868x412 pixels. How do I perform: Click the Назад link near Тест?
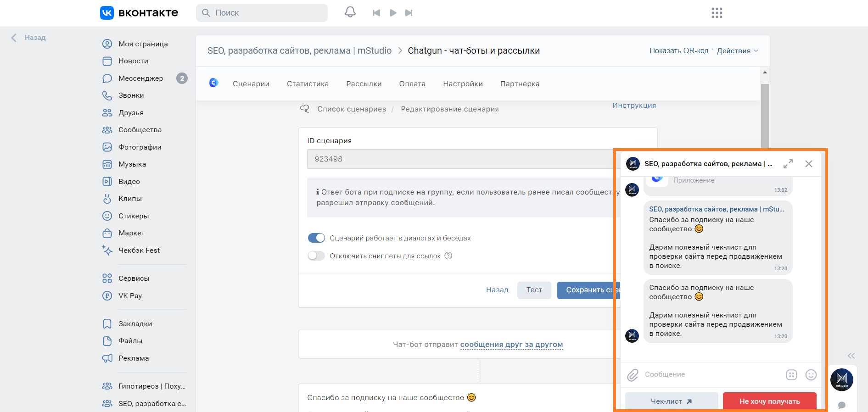tap(497, 290)
